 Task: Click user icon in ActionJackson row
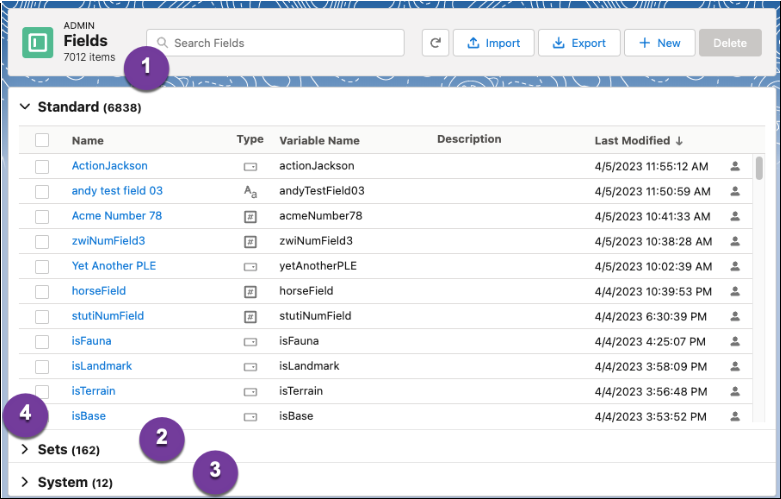pos(735,166)
